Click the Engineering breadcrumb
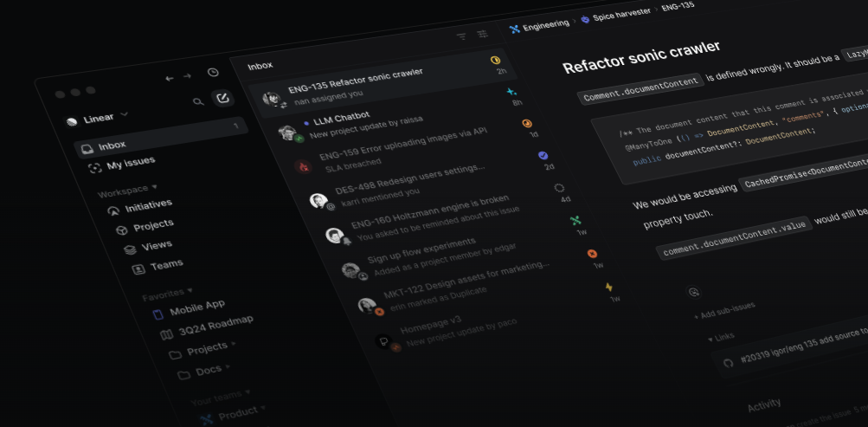Image resolution: width=868 pixels, height=427 pixels. [x=540, y=27]
